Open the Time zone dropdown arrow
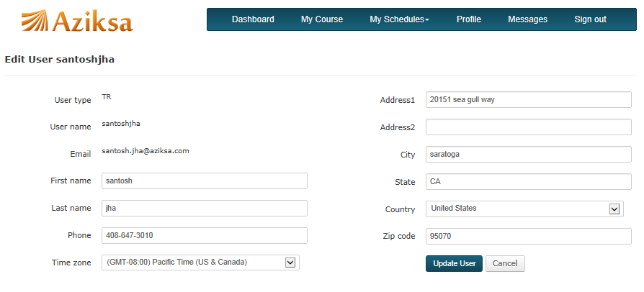The height and width of the screenshot is (292, 644). (x=290, y=263)
